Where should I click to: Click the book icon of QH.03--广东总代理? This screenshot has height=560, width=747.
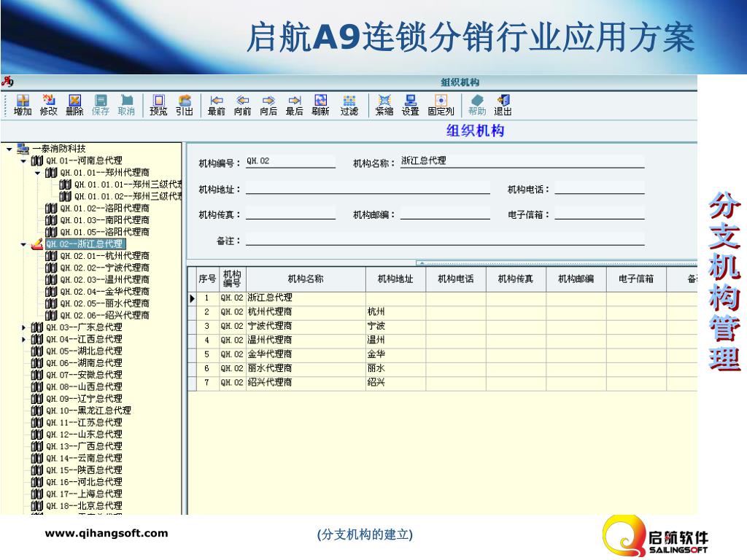(37, 327)
